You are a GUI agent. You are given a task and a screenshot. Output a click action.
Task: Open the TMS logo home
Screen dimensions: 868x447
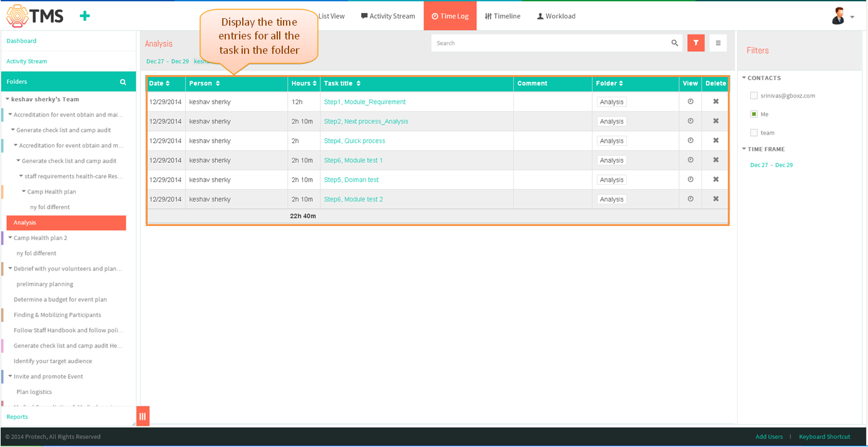[34, 16]
